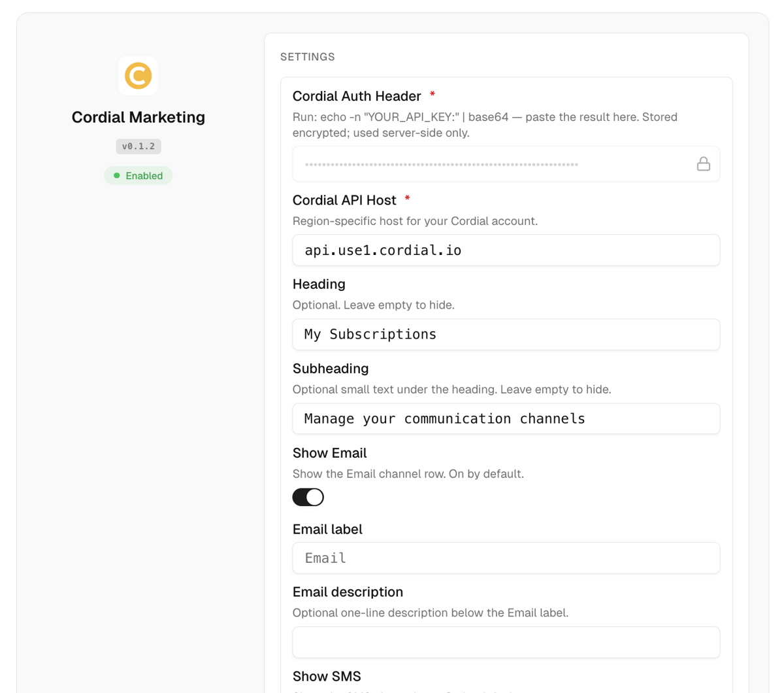784x693 pixels.
Task: Click the Cordial Auth Header password field
Action: pos(506,163)
